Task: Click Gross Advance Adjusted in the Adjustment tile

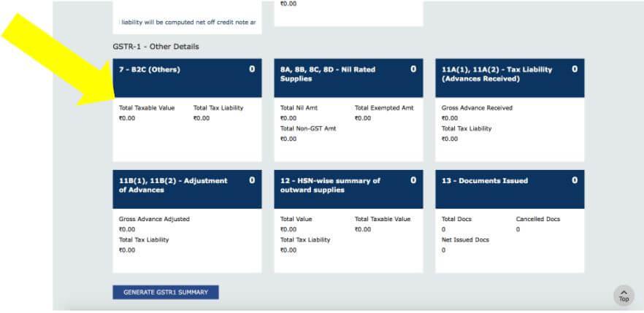Action: (x=155, y=219)
